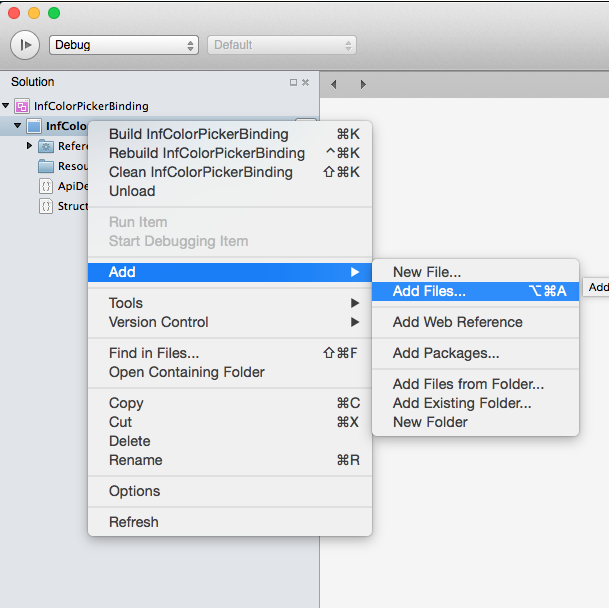This screenshot has height=608, width=609.
Task: Open the Debug configuration dropdown
Action: (x=124, y=45)
